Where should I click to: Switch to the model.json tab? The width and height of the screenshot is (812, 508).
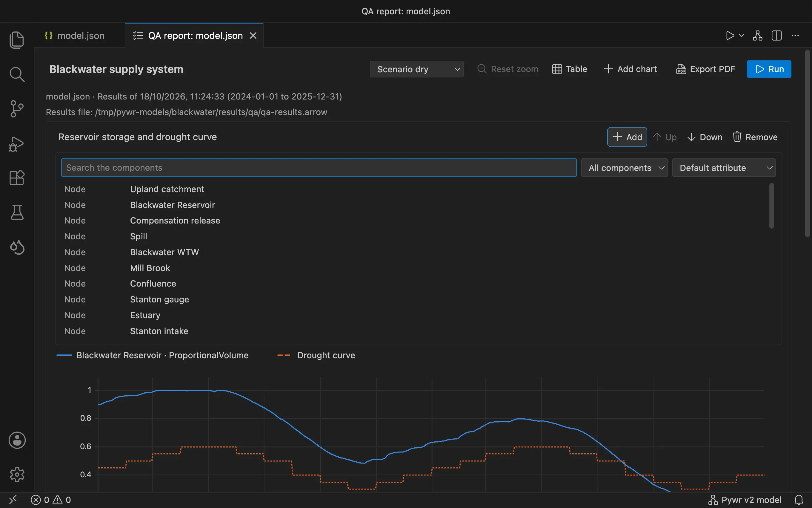click(x=80, y=36)
